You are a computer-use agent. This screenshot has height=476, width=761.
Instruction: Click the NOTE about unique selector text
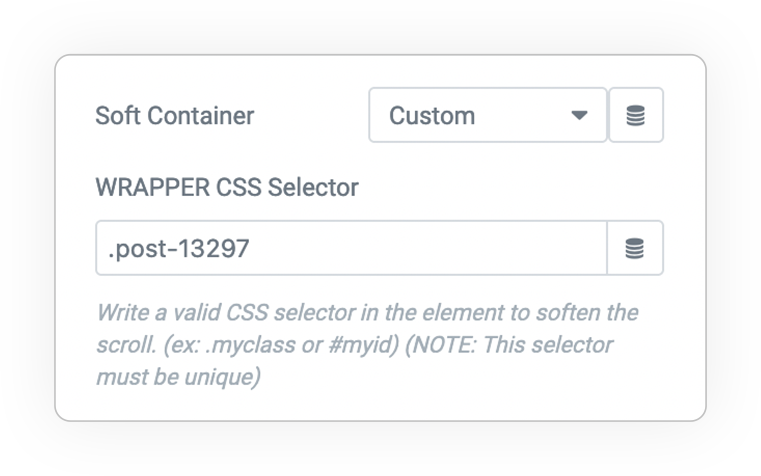click(354, 361)
